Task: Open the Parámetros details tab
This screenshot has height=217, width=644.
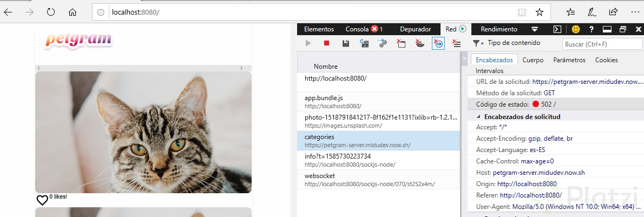Action: tap(569, 60)
